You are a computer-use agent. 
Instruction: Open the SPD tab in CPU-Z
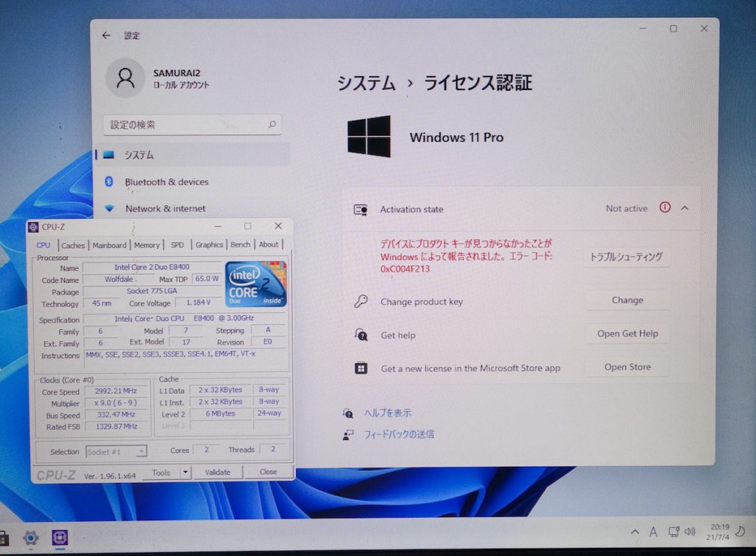click(177, 244)
